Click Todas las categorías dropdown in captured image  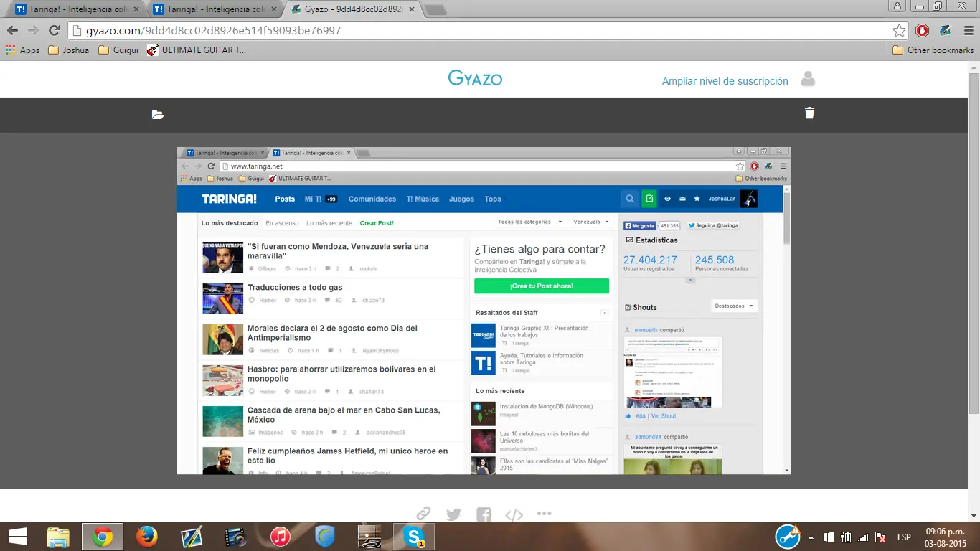pos(529,222)
